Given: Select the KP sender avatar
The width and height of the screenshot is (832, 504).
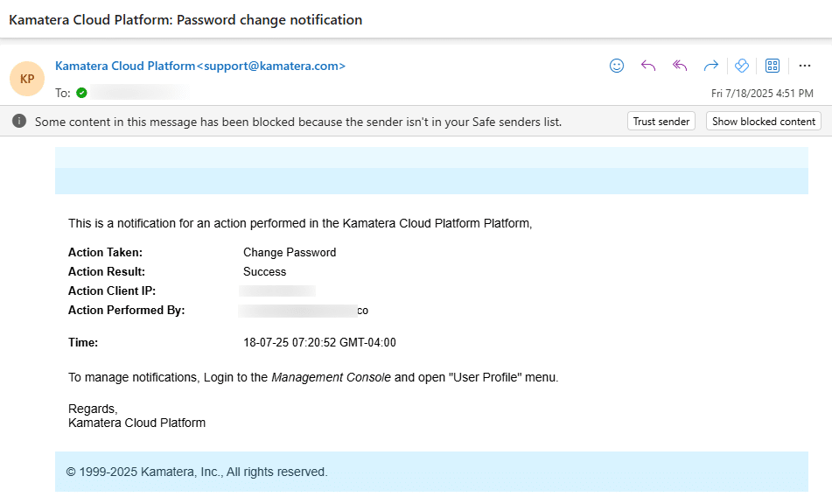Looking at the screenshot, I should coord(27,79).
